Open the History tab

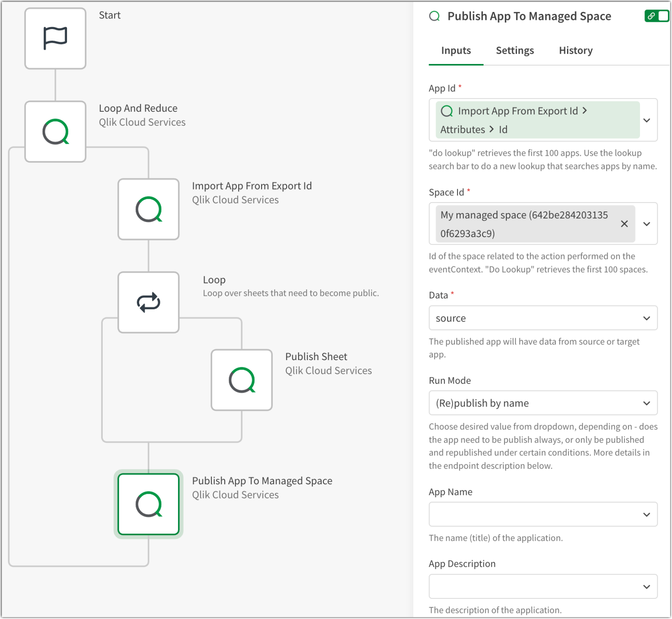coord(575,50)
